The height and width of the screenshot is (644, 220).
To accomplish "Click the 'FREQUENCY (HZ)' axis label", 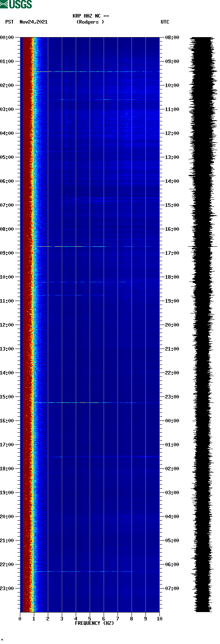I will [94, 623].
